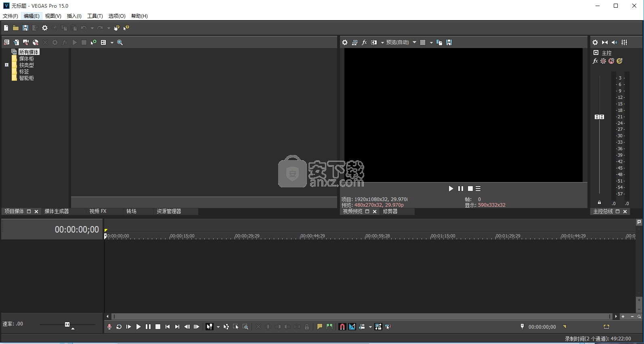The width and height of the screenshot is (644, 344).
Task: Open mixing console faders icon
Action: 624,42
